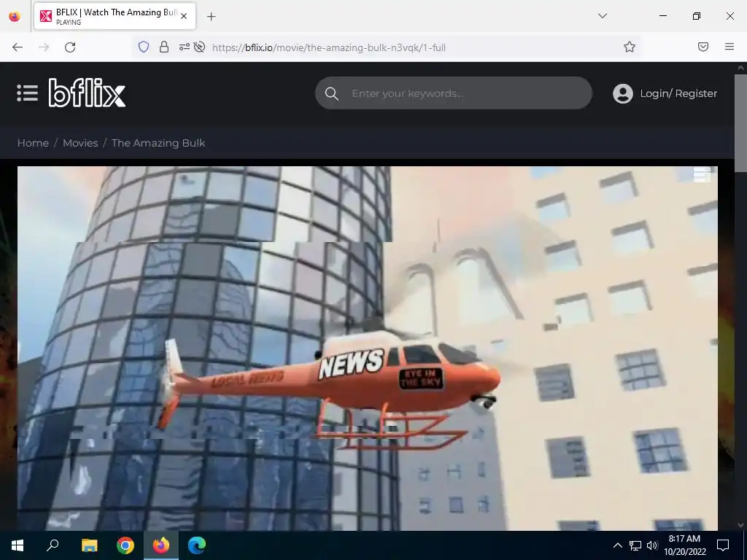747x560 pixels.
Task: View site security padlock info
Action: click(x=164, y=47)
